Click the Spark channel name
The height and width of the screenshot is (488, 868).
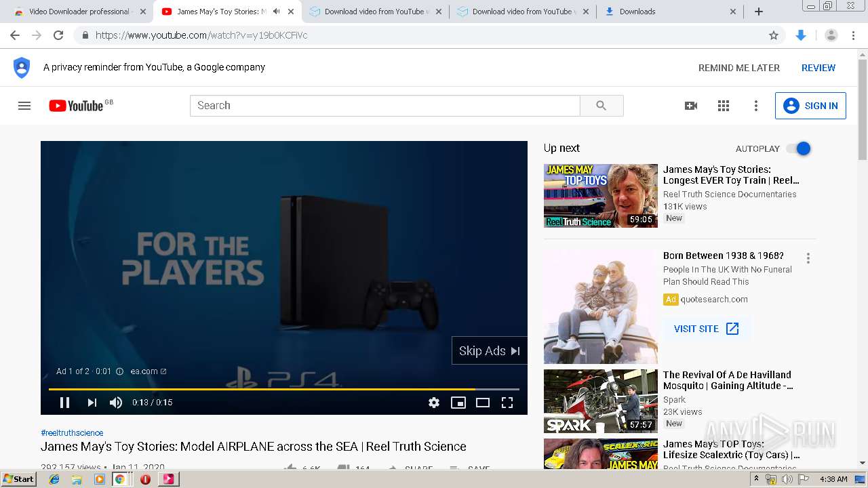[674, 400]
